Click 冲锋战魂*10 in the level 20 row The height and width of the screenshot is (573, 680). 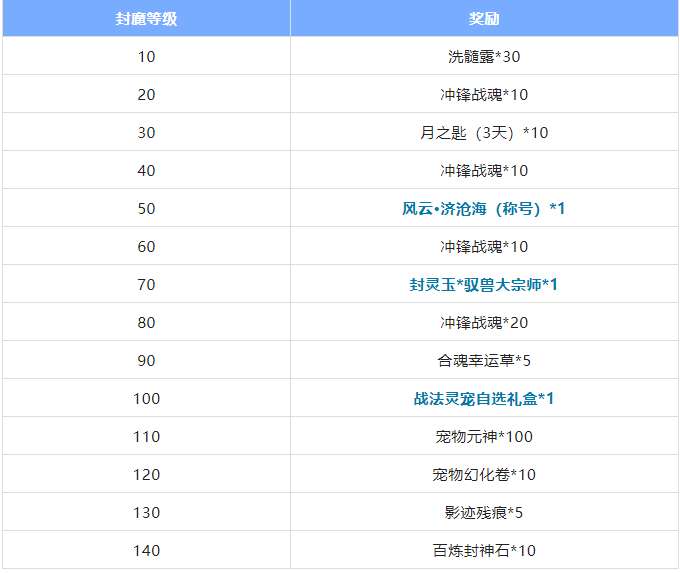click(x=484, y=95)
